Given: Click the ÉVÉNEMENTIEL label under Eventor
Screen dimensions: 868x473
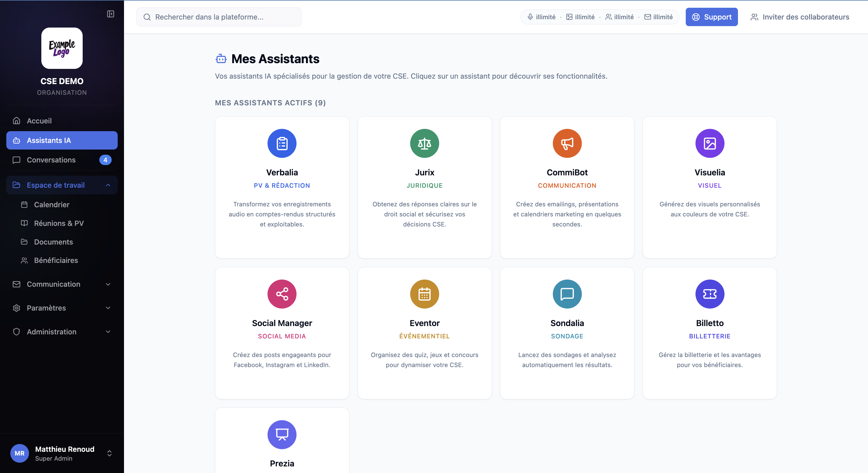Looking at the screenshot, I should coord(425,336).
